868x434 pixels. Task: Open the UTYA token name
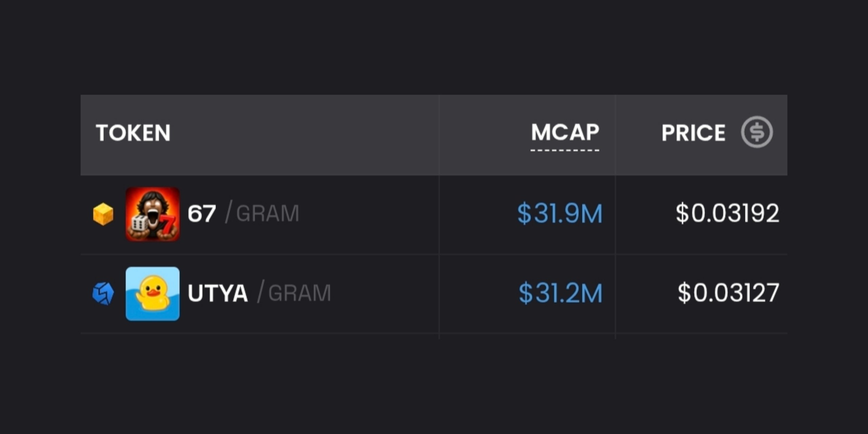[x=218, y=293]
